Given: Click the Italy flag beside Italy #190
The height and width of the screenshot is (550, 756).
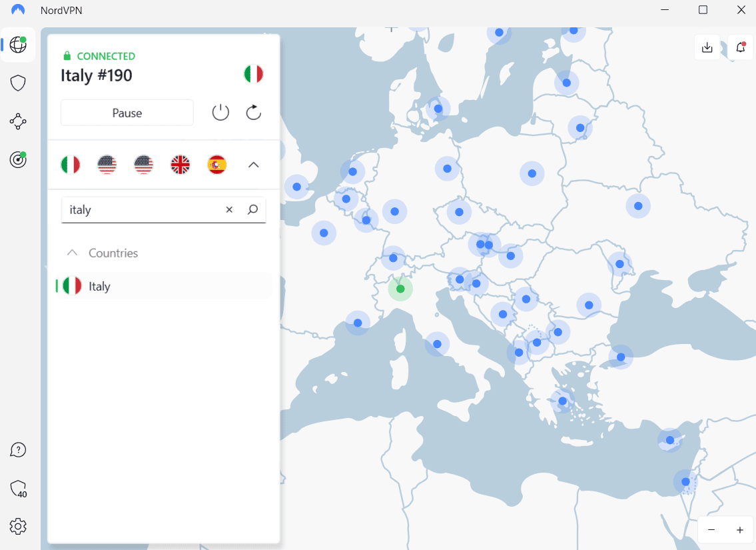Looking at the screenshot, I should [254, 74].
